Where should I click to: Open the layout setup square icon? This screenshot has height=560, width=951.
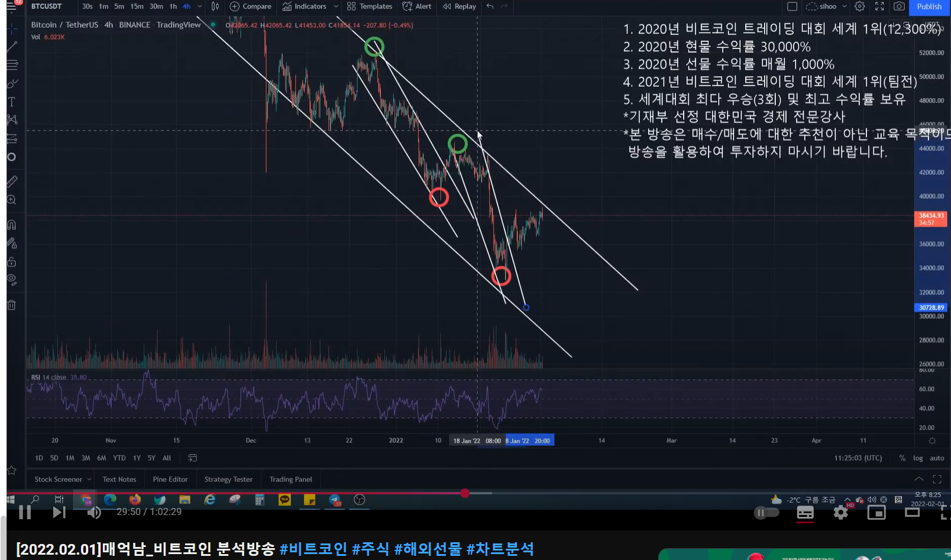pos(792,7)
